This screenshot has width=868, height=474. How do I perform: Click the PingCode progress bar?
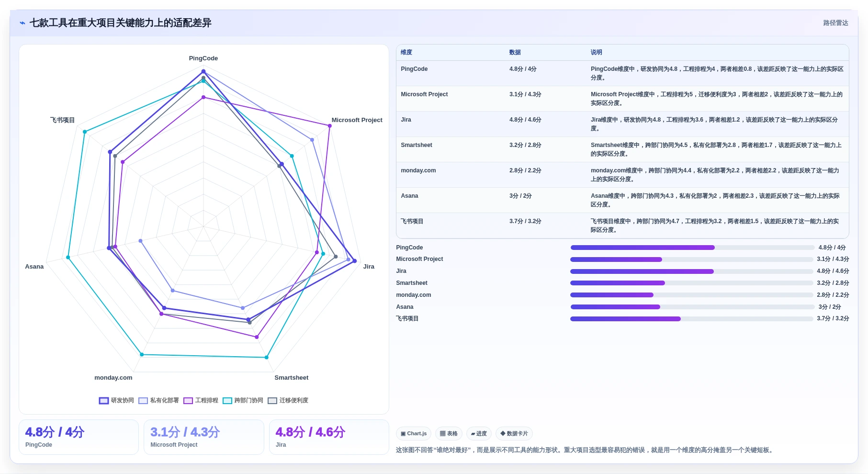click(x=692, y=248)
